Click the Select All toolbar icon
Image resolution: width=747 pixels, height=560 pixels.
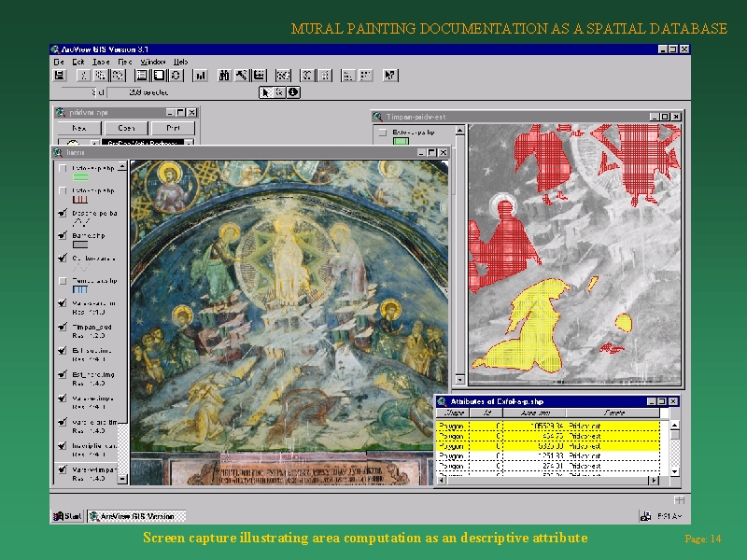142,76
